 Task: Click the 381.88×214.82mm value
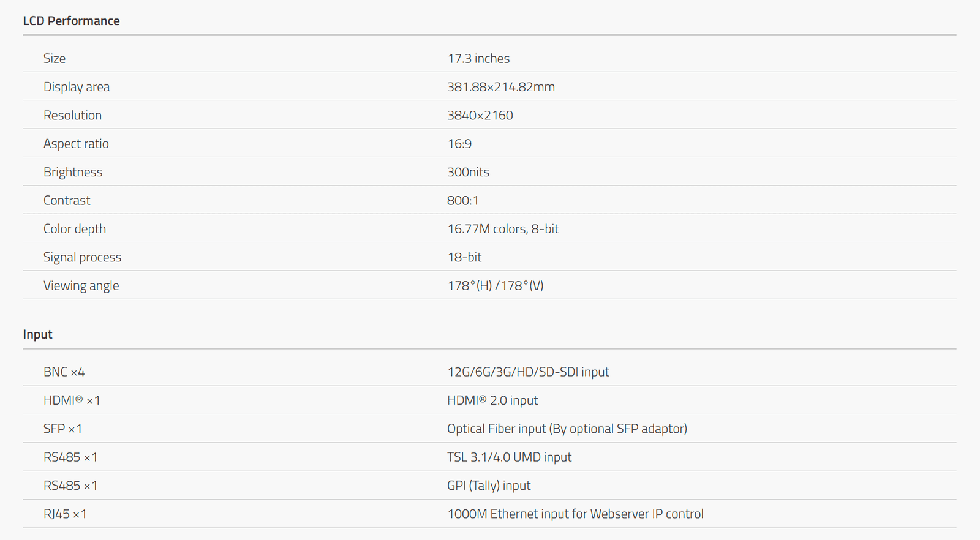pos(501,87)
